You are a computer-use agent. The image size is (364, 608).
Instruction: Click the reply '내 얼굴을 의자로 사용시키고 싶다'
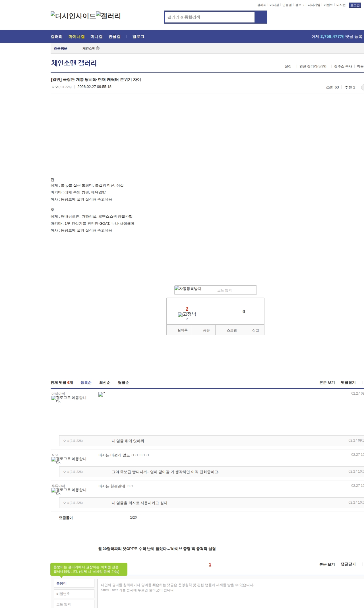click(140, 503)
